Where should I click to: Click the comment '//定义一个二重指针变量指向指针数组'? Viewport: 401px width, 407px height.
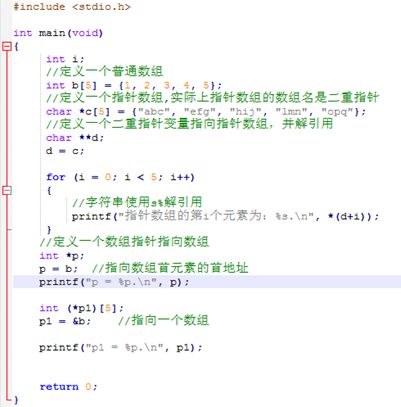pos(189,124)
